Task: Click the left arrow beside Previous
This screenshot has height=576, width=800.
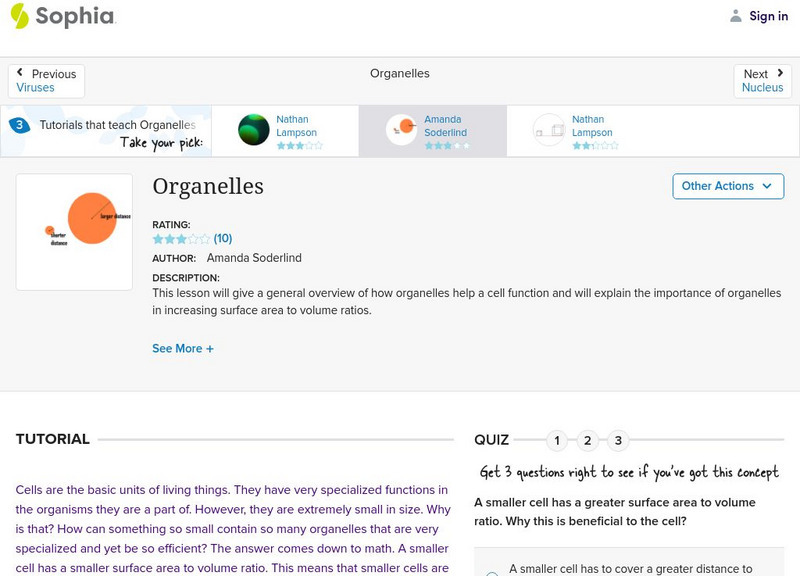Action: click(x=20, y=74)
